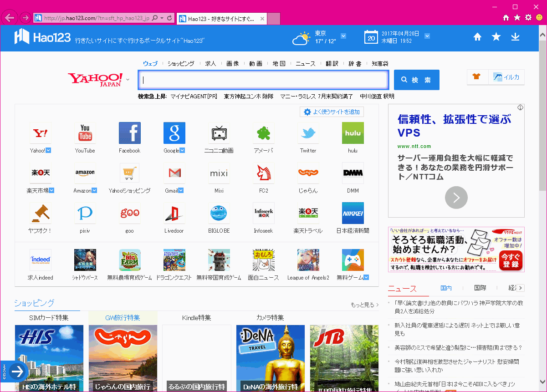Select the ニュース search tab
Viewport: 547px width, 392px height.
[306, 64]
